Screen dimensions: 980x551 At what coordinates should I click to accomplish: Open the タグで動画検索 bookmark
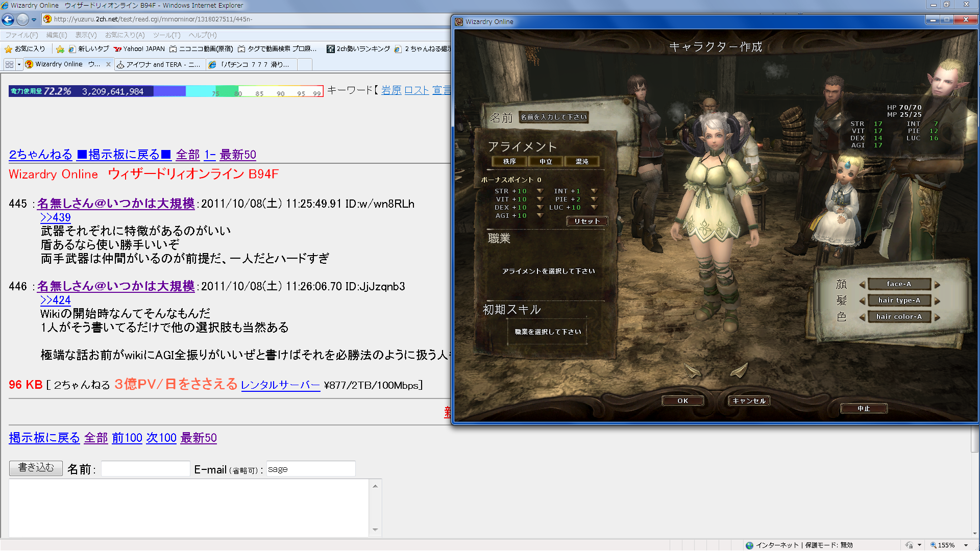(x=277, y=49)
